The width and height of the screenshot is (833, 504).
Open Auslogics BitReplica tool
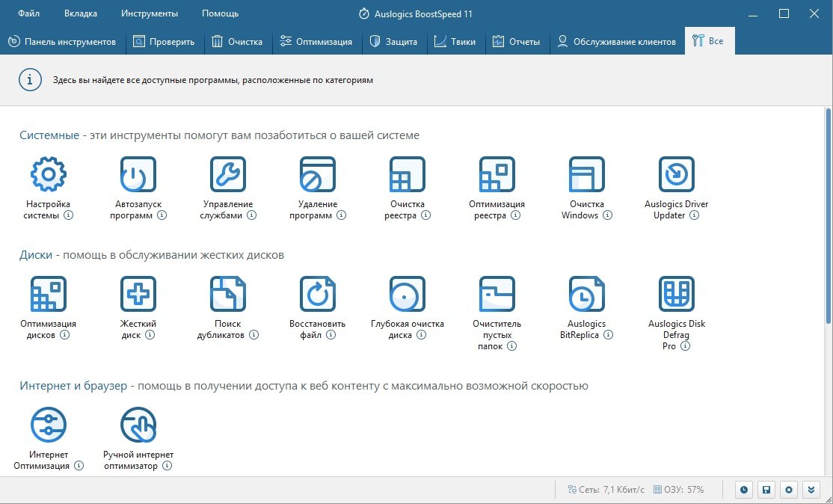coord(587,294)
